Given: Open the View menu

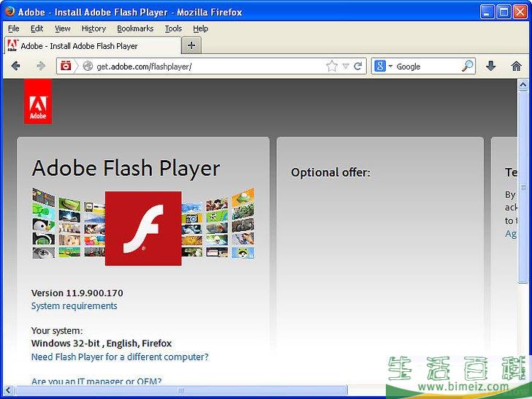Looking at the screenshot, I should (62, 28).
